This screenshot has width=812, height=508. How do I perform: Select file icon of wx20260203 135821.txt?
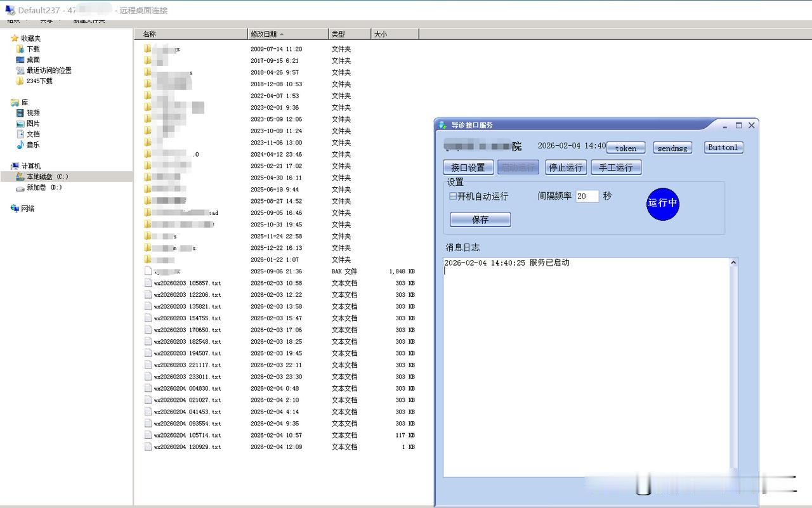coord(148,306)
